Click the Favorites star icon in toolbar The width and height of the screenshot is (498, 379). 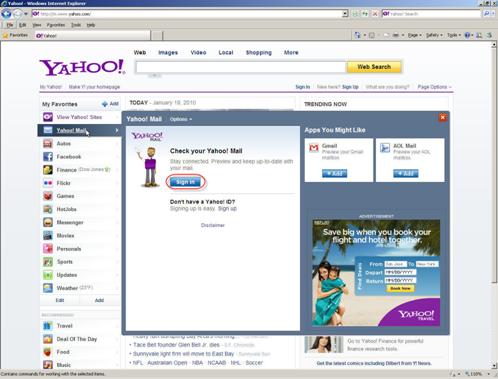point(5,35)
